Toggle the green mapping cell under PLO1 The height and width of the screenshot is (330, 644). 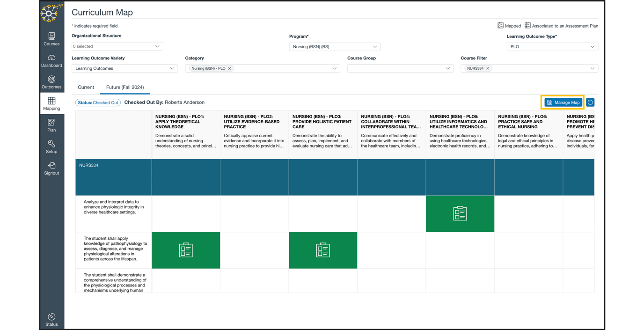pyautogui.click(x=186, y=250)
